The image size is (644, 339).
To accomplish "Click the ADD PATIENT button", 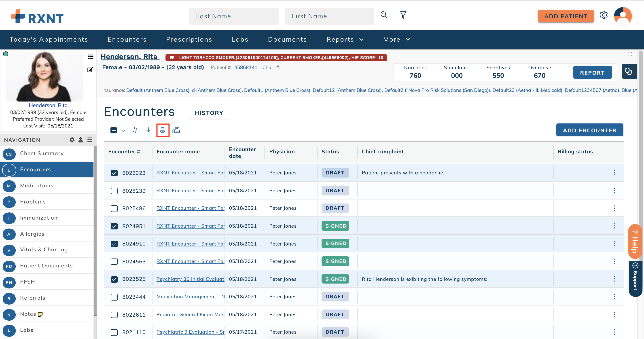I will click(566, 16).
